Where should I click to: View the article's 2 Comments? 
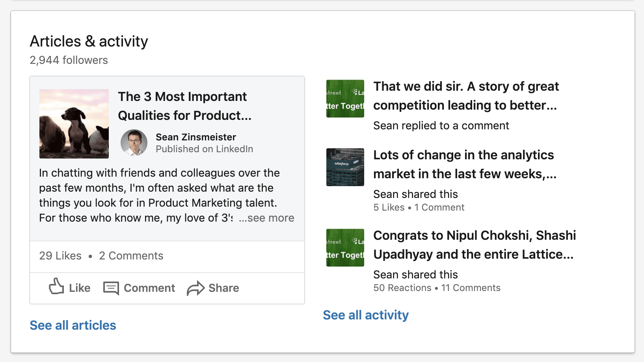(x=131, y=256)
